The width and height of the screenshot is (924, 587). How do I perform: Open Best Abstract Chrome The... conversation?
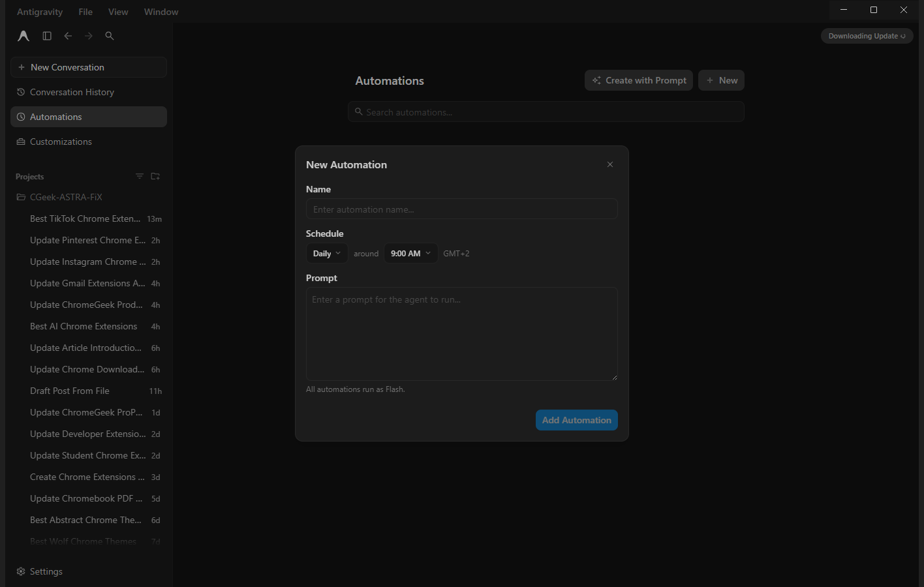click(x=89, y=520)
